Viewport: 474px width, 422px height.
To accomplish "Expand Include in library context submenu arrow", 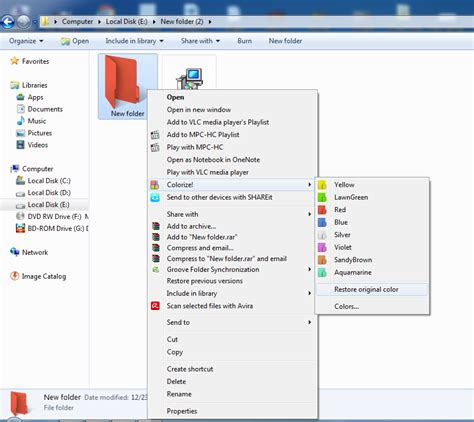I will (x=310, y=293).
